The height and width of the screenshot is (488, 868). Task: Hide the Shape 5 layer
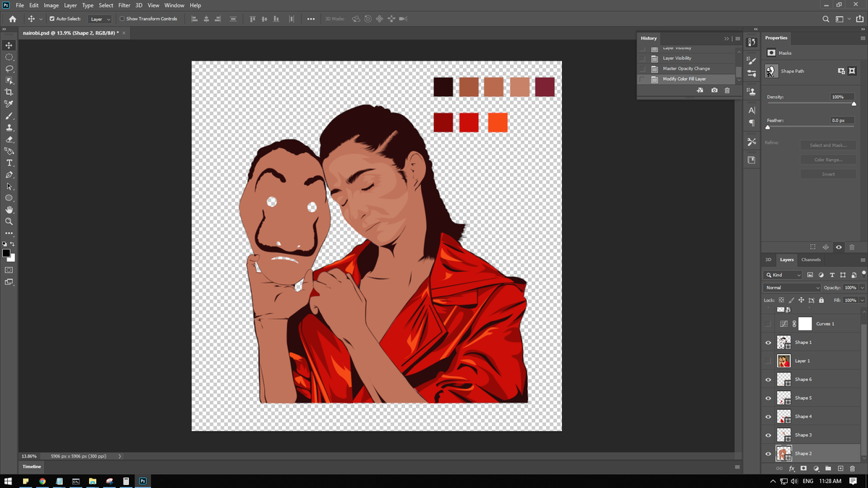(x=768, y=398)
